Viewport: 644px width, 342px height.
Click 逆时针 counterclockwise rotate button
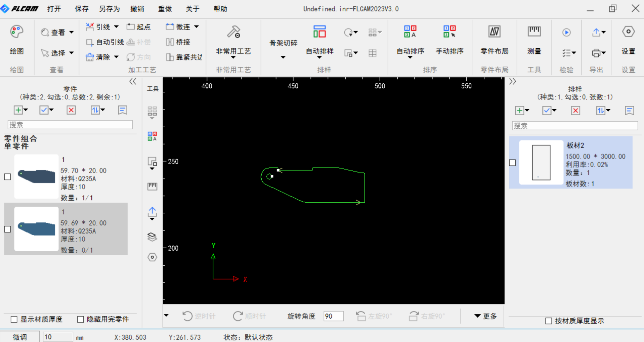point(199,316)
